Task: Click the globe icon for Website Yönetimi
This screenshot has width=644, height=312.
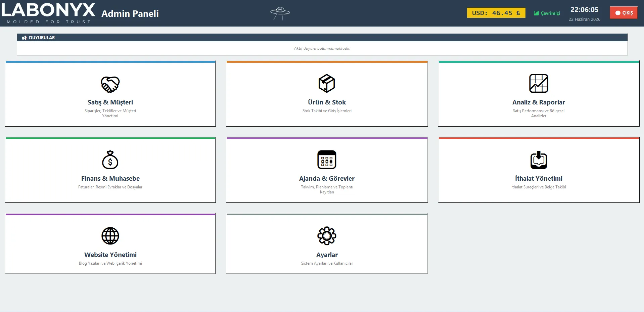Action: (x=110, y=236)
